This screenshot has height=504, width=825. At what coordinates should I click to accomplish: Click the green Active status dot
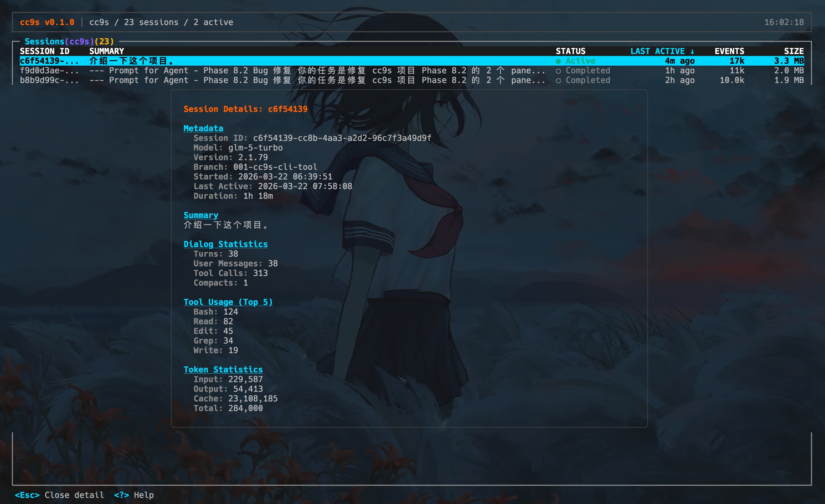coord(558,61)
